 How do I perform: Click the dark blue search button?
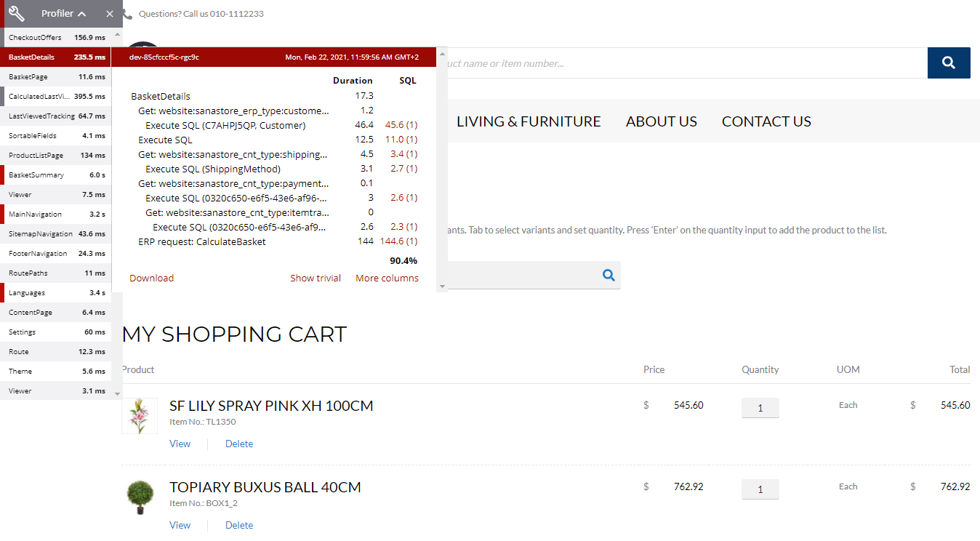click(949, 63)
